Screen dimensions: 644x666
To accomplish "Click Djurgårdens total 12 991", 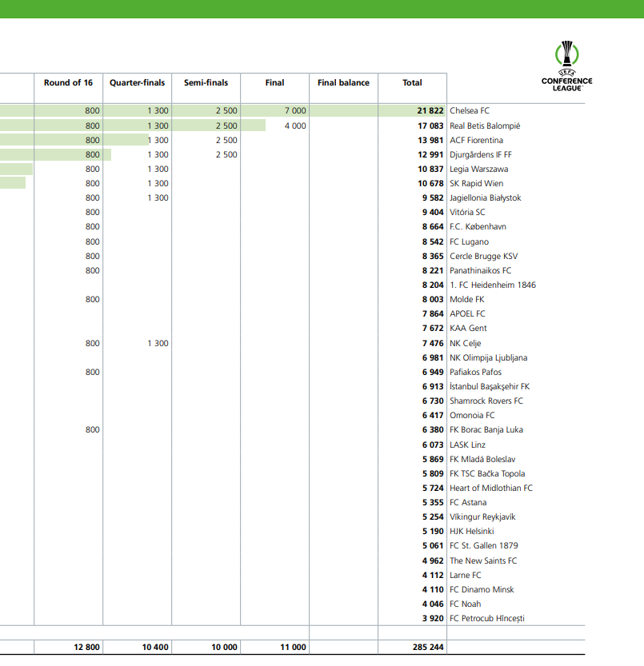I will click(x=430, y=154).
